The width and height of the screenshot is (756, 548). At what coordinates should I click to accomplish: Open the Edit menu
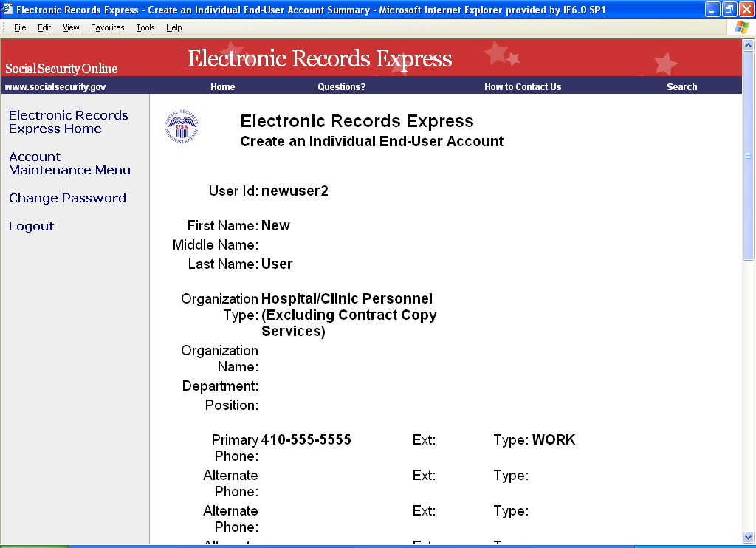(44, 27)
